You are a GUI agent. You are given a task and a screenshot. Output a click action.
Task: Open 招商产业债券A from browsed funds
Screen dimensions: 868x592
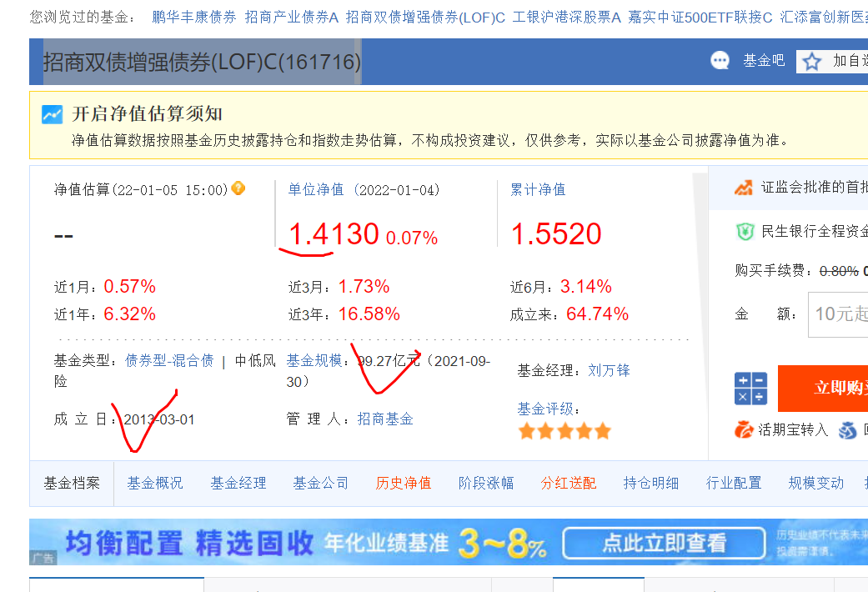point(292,18)
